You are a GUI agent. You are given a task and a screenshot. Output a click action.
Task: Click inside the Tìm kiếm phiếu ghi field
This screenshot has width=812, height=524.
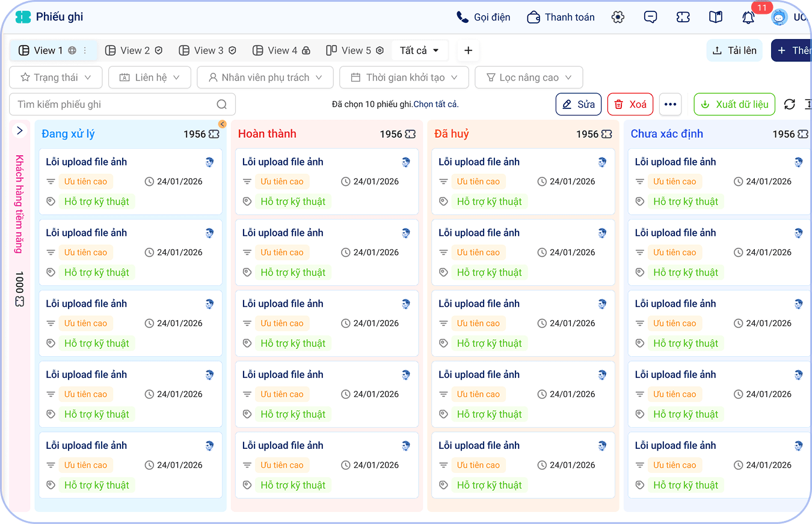108,104
